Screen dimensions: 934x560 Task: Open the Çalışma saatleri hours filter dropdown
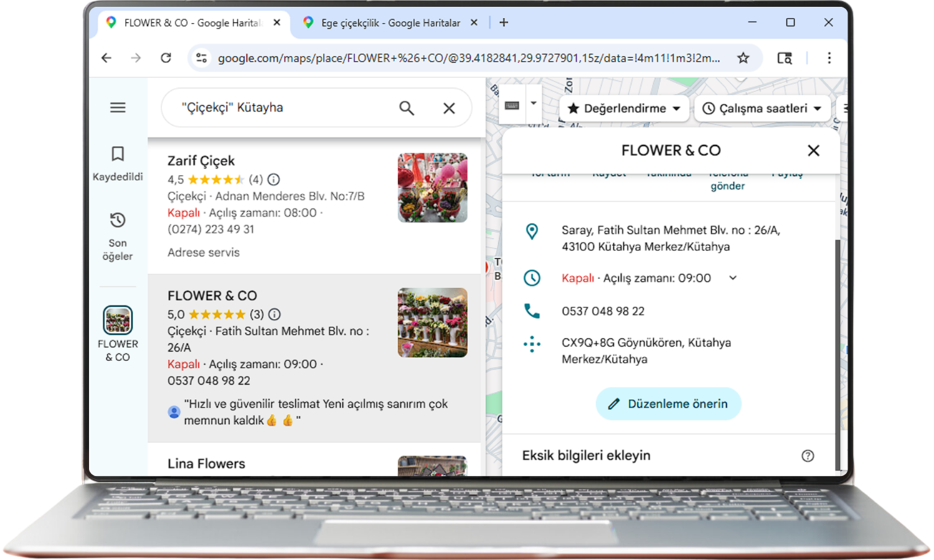pos(762,108)
